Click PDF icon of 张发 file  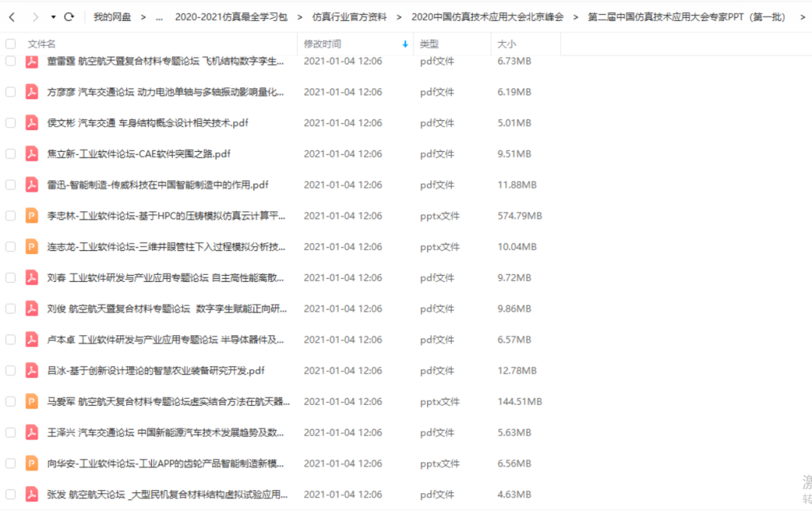click(32, 494)
